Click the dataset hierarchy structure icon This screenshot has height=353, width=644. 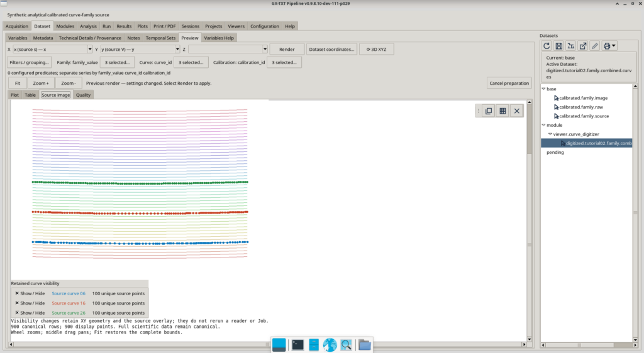[570, 46]
